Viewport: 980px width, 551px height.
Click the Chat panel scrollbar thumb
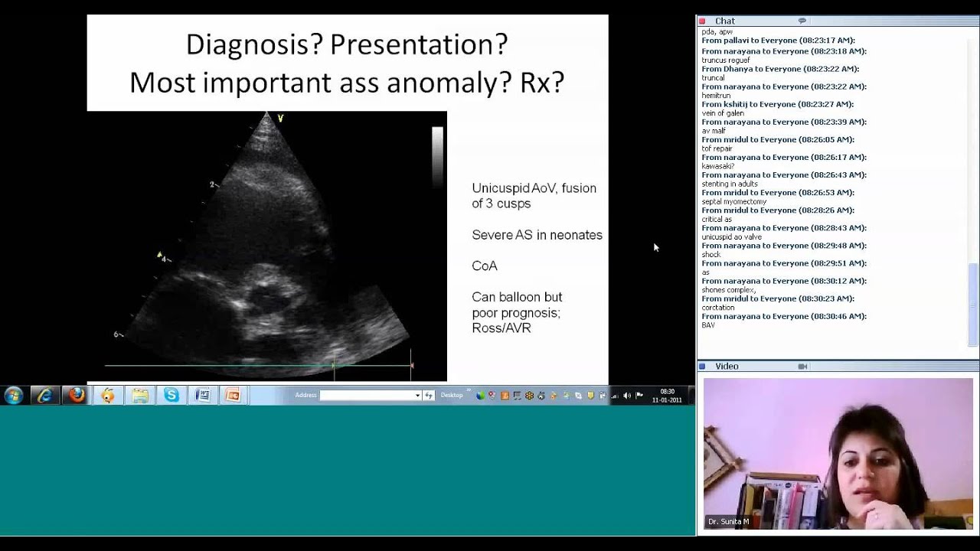pos(973,304)
